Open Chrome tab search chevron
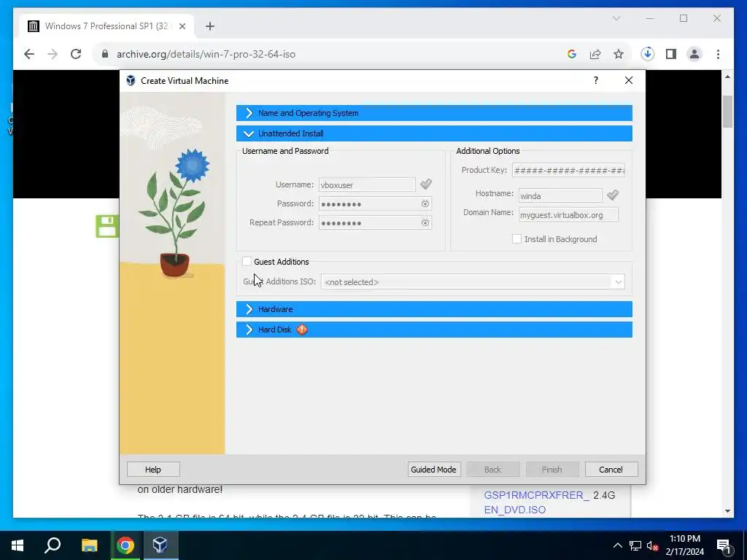Image resolution: width=747 pixels, height=560 pixels. 616,18
